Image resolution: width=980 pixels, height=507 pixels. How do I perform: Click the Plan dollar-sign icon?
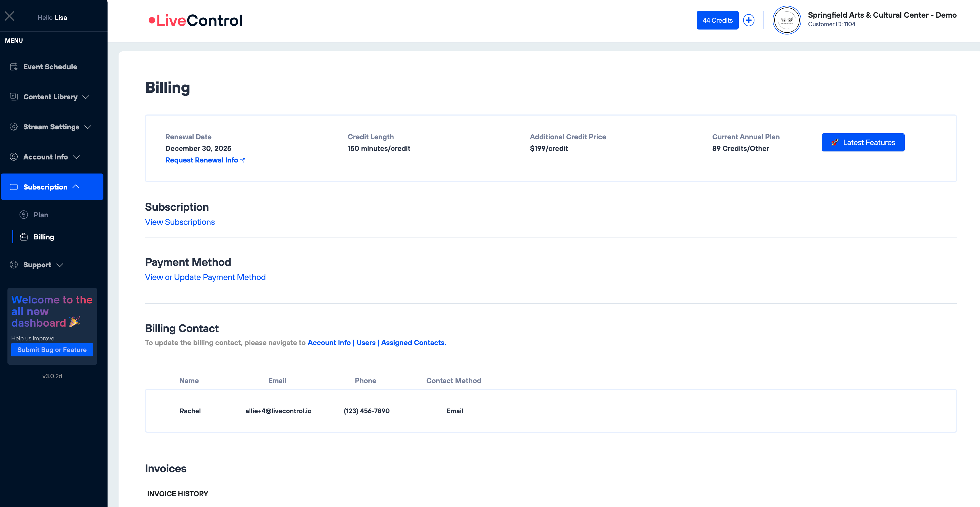(x=24, y=215)
